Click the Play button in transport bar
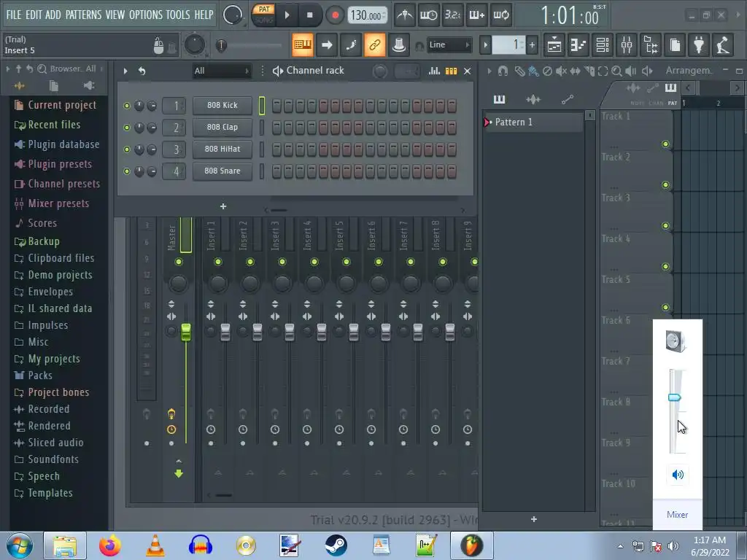Viewport: 747px width, 560px height. click(x=287, y=15)
